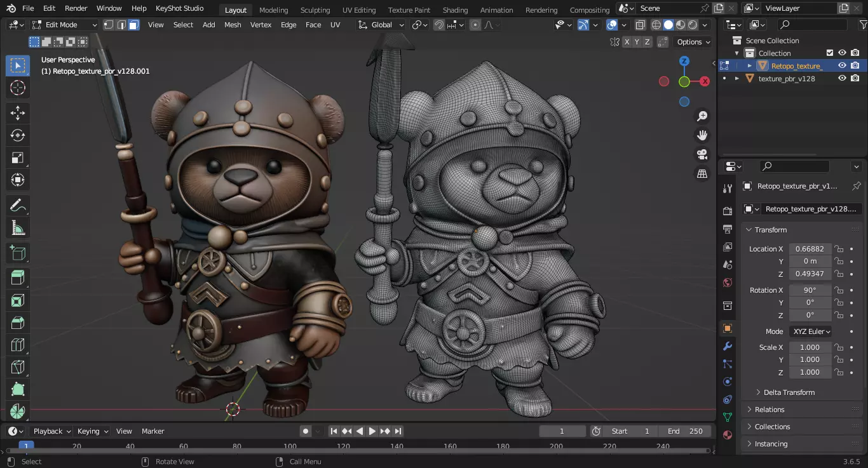This screenshot has width=868, height=468.
Task: Toggle auto merge vertices
Action: pos(663,42)
